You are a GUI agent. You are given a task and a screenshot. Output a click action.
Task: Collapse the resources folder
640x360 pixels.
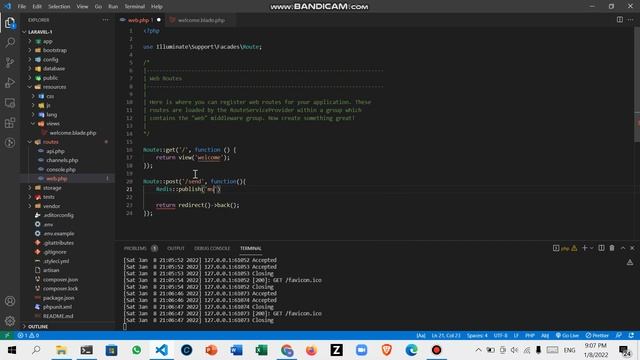[54, 87]
